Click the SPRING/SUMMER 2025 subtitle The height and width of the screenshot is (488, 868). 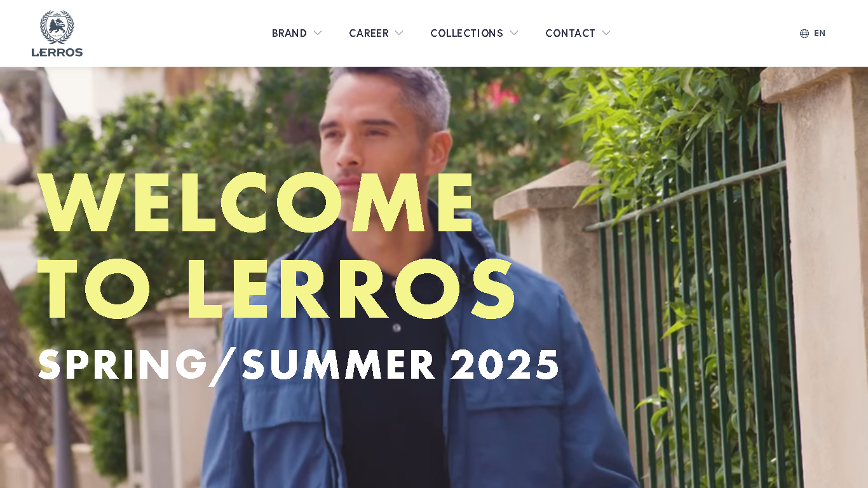299,365
